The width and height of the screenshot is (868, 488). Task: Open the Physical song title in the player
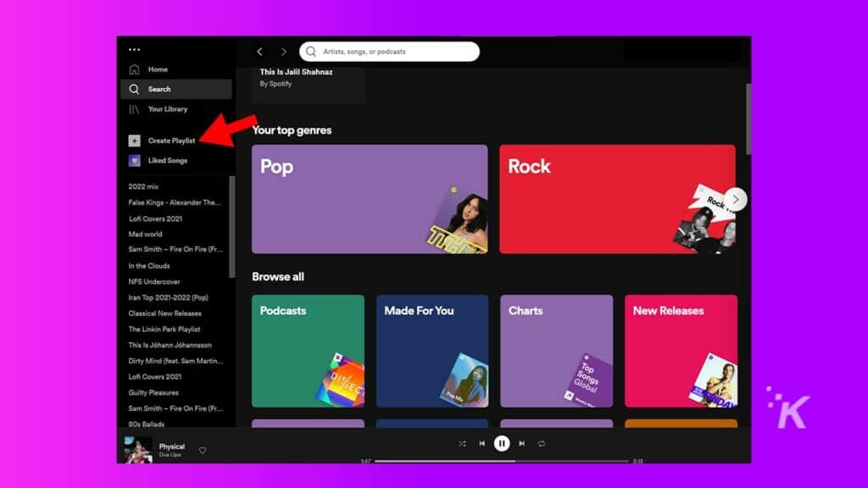[171, 446]
